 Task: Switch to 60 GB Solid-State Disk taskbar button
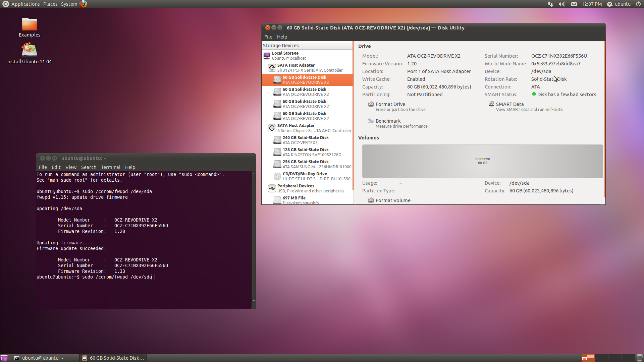[x=113, y=358]
